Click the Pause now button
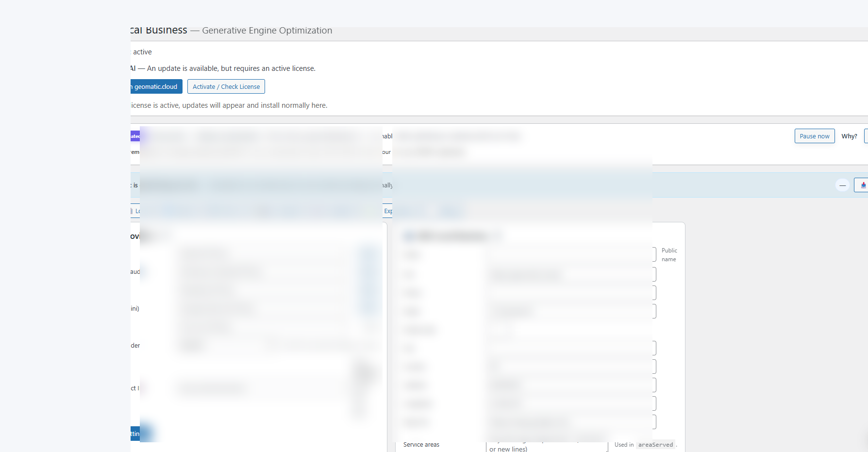Screen dimensions: 868x452 (815, 136)
